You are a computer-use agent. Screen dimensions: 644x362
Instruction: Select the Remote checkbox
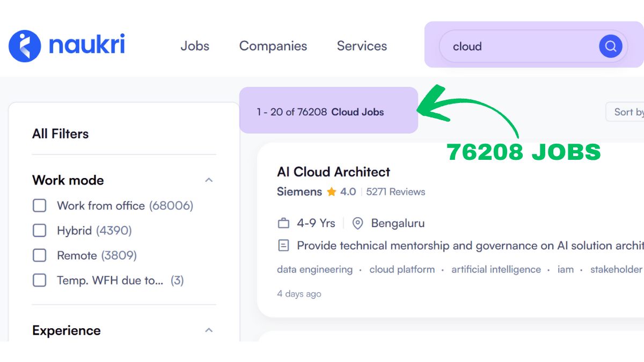click(x=40, y=255)
